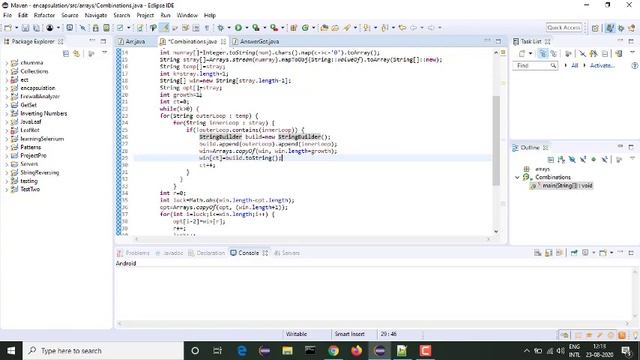640x360 pixels.
Task: Open Debug button dropdown arrow
Action: [x=229, y=28]
